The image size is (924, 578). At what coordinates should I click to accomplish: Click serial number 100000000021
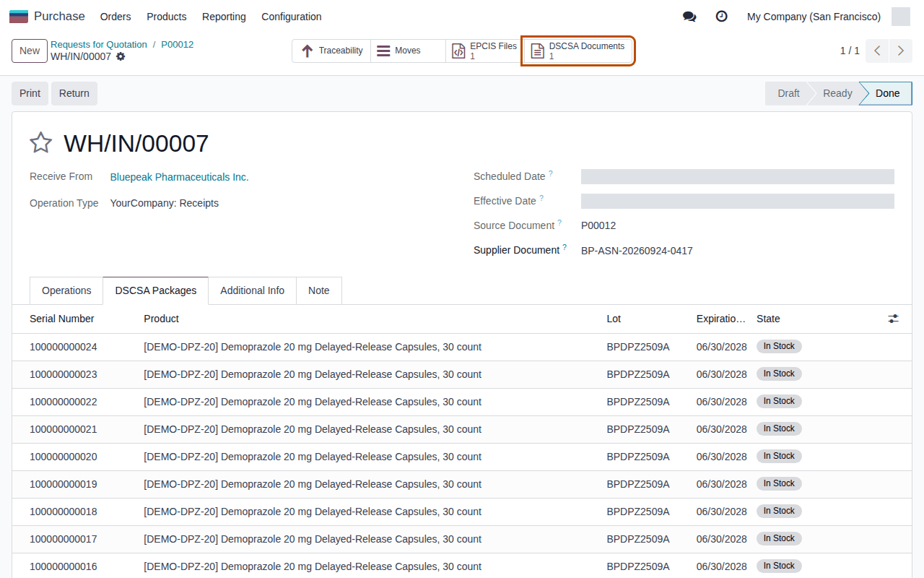(64, 429)
